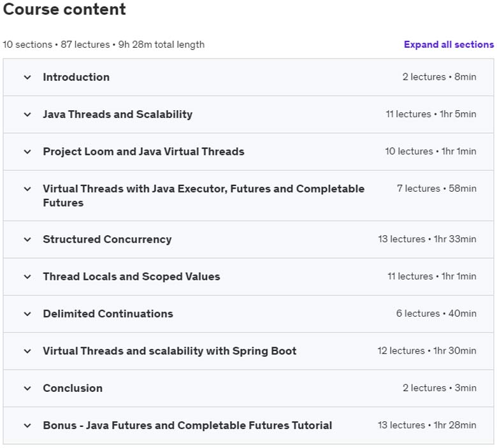Click Expand all sections link
The height and width of the screenshot is (448, 497).
pos(449,45)
